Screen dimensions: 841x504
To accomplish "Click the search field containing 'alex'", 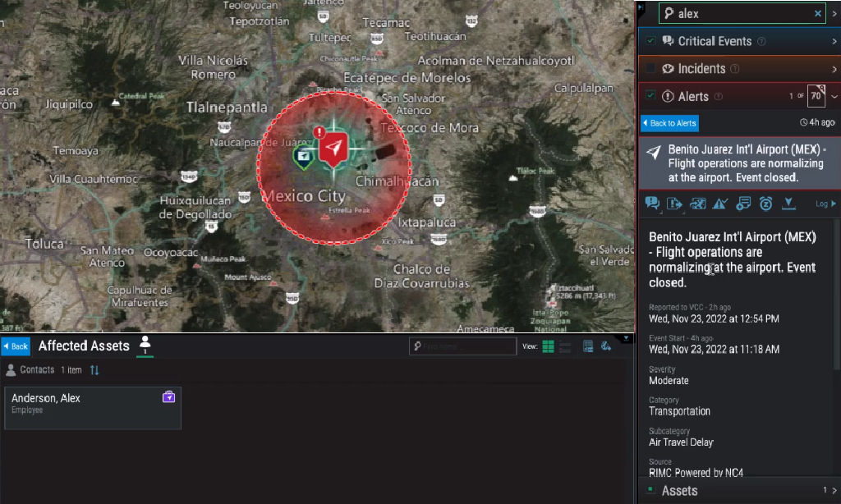I will coord(742,13).
